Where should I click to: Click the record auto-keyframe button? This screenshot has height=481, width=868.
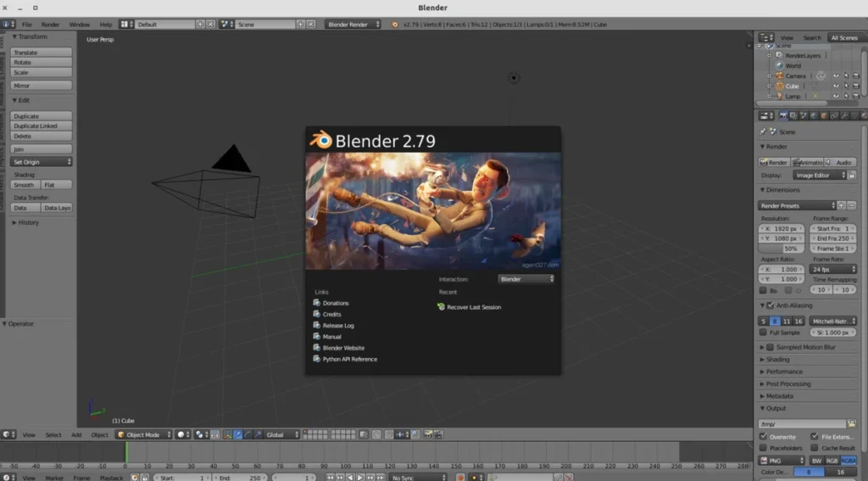point(460,477)
